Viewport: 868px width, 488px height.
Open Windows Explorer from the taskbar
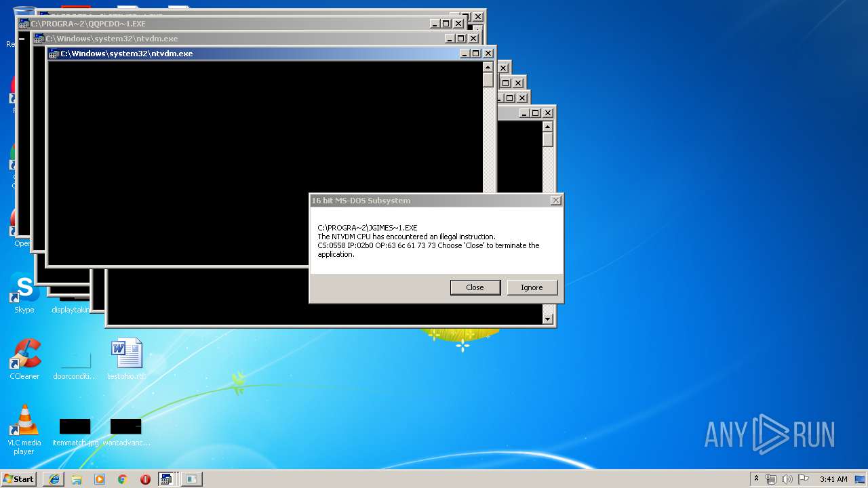(77, 479)
